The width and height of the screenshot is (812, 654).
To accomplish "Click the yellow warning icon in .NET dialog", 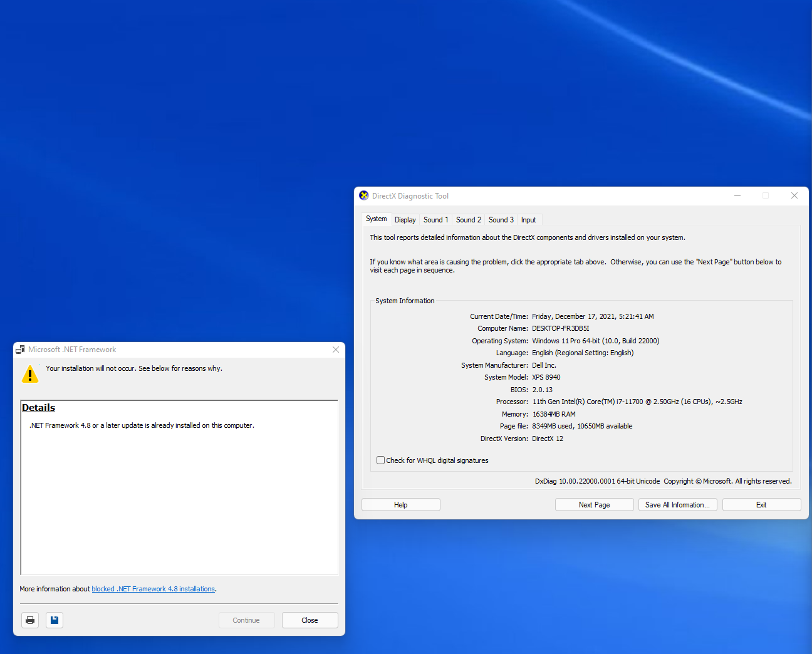I will [x=30, y=375].
